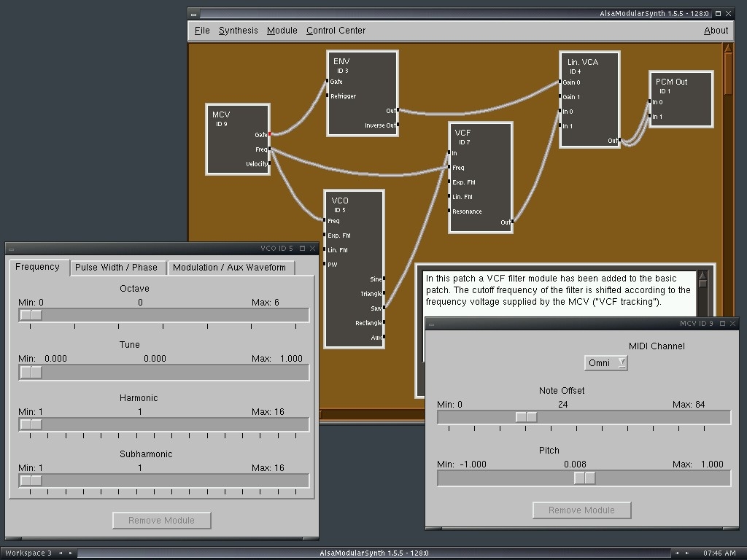Open the Module menu
Image resolution: width=747 pixels, height=560 pixels.
point(282,31)
